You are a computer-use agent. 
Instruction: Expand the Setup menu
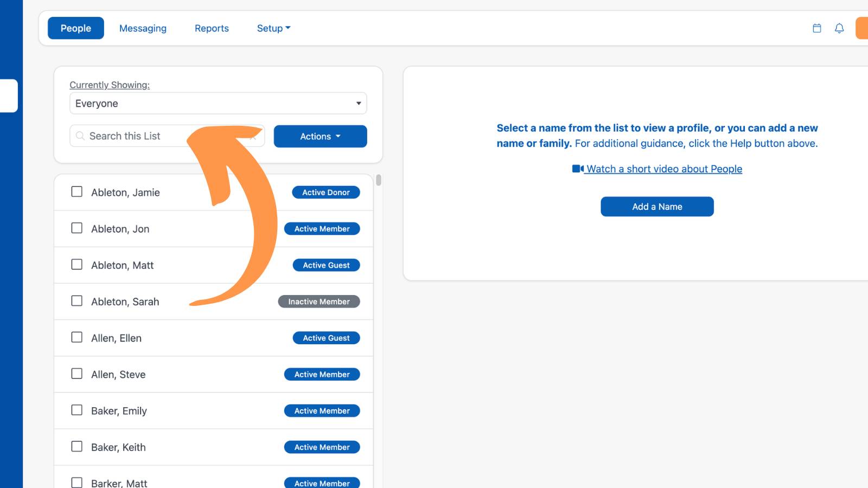(273, 28)
